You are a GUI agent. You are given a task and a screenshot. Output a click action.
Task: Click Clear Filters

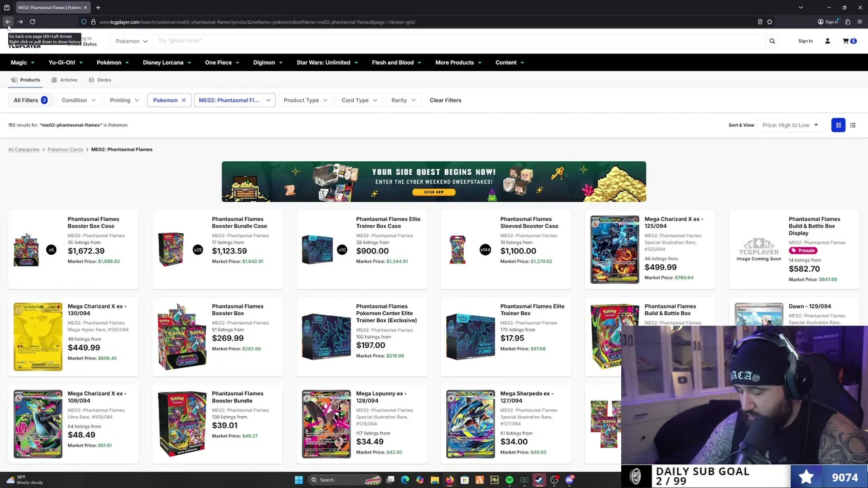tap(446, 100)
